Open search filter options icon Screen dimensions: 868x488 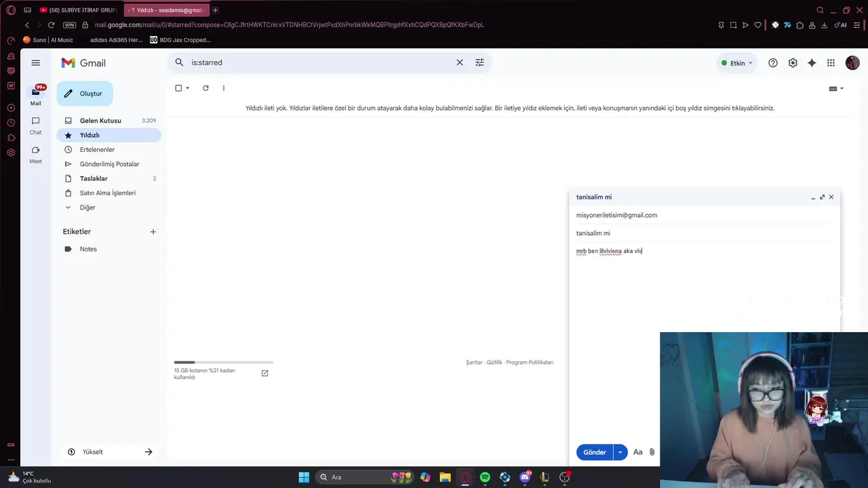[x=479, y=62]
